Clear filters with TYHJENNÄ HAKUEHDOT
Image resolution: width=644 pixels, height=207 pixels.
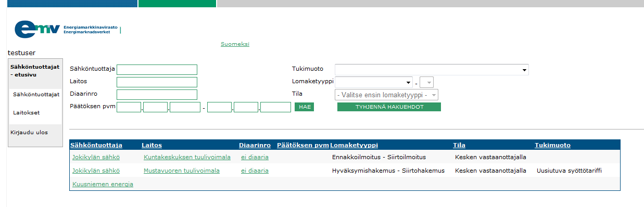pyautogui.click(x=389, y=107)
